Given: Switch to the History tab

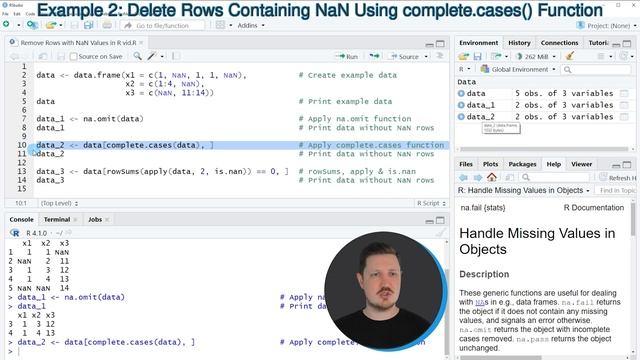Looking at the screenshot, I should [519, 42].
